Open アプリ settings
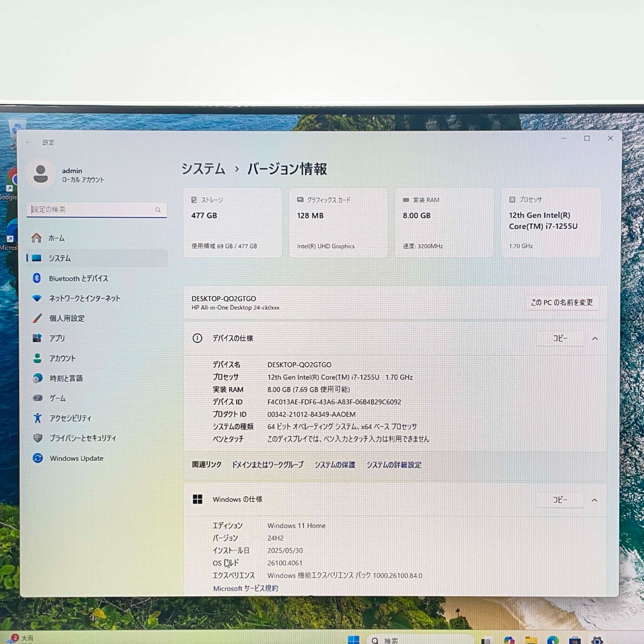Image resolution: width=644 pixels, height=644 pixels. click(97, 338)
